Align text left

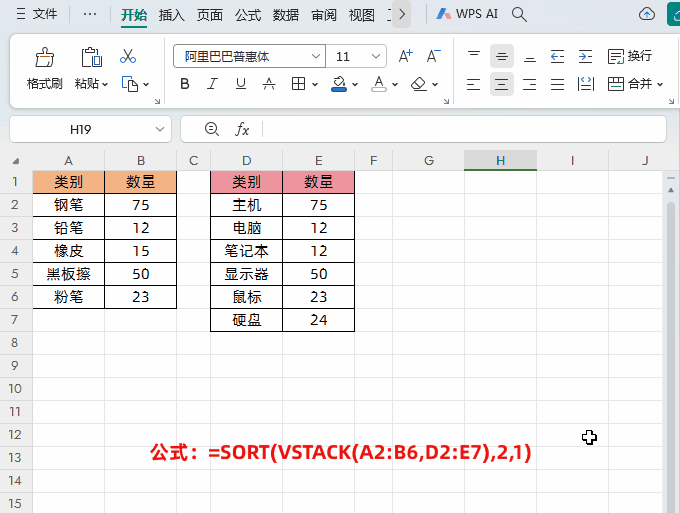474,84
